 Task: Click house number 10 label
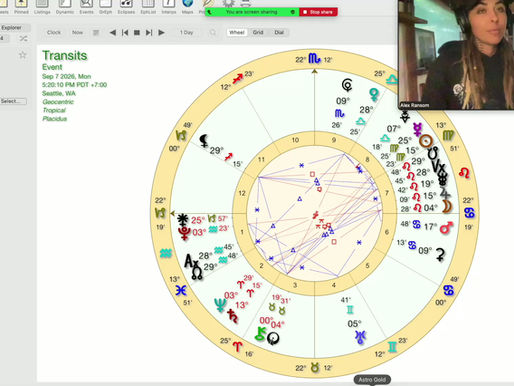295,140
